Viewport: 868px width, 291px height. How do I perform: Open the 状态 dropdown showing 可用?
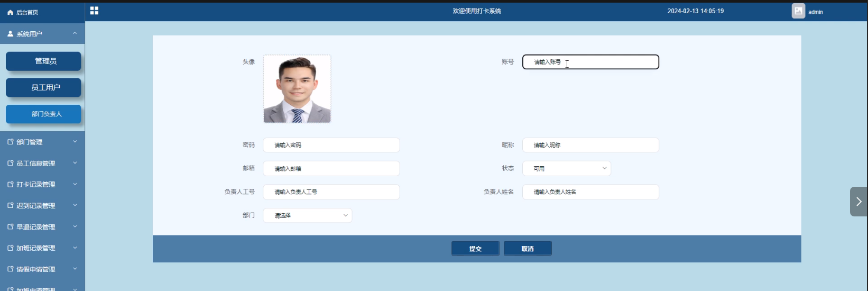coord(567,168)
